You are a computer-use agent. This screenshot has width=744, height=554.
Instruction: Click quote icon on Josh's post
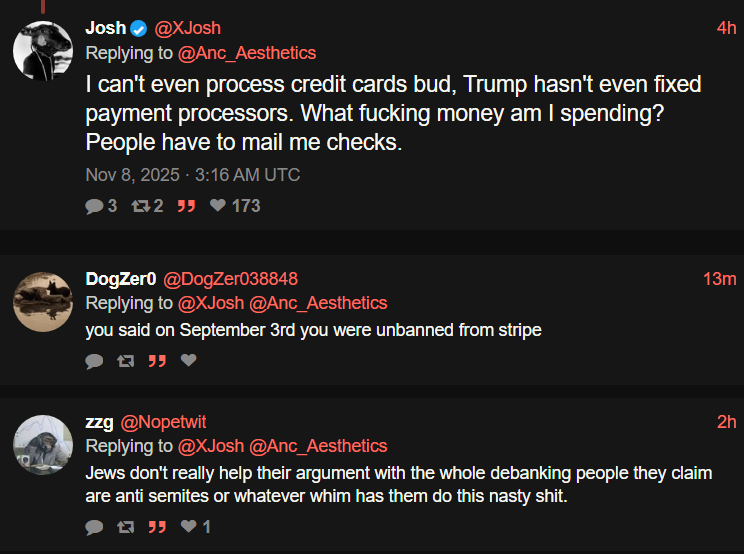click(x=186, y=206)
